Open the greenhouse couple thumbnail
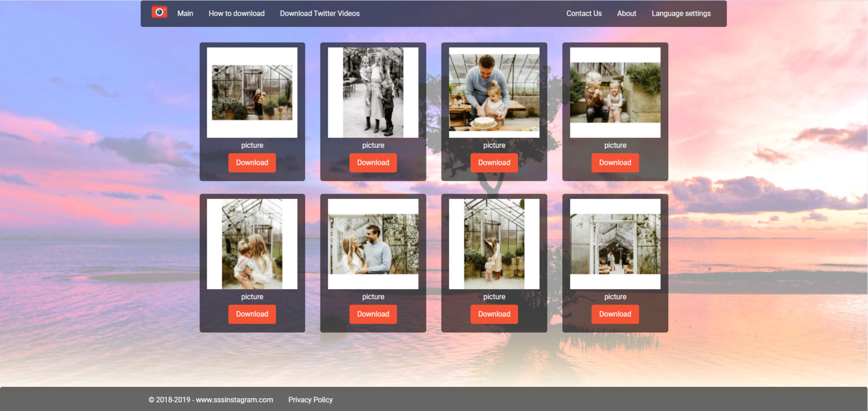The image size is (868, 411). [x=252, y=92]
